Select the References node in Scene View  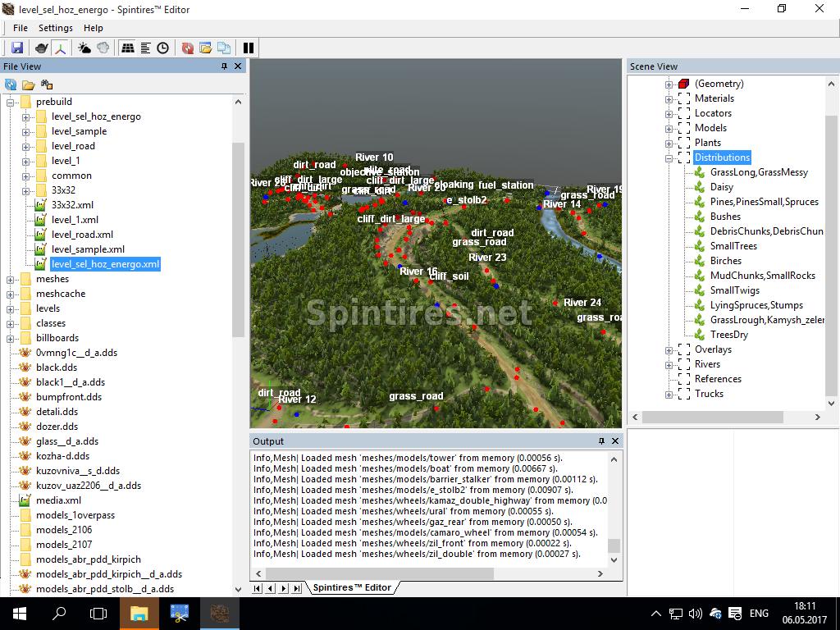(718, 379)
